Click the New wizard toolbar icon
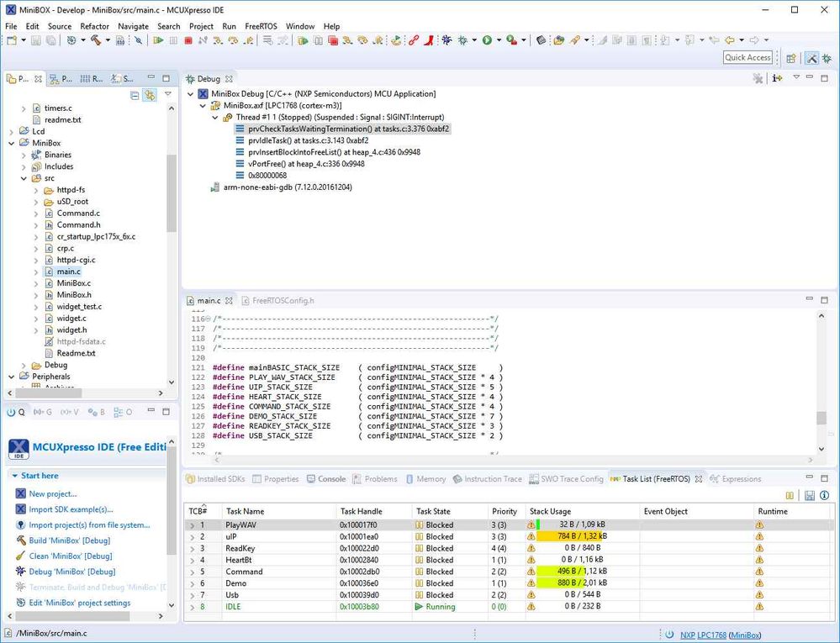The image size is (840, 643). (x=12, y=40)
